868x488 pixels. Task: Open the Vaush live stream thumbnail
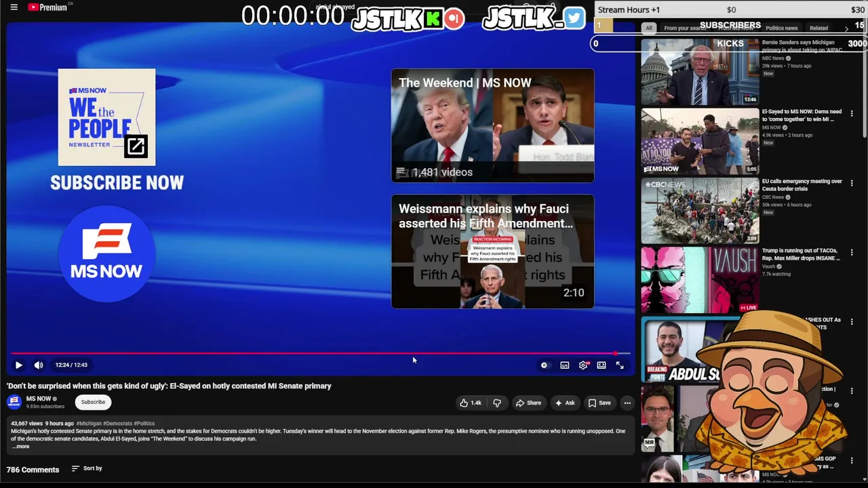click(700, 280)
